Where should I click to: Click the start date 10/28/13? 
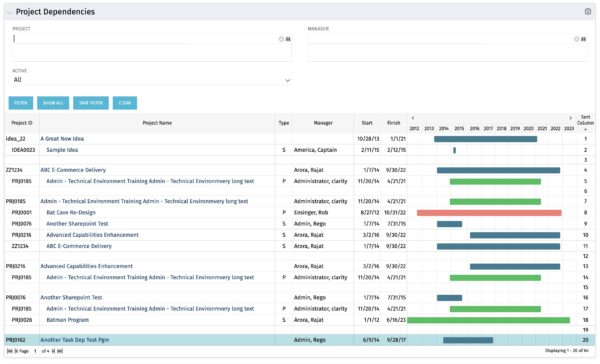point(368,139)
